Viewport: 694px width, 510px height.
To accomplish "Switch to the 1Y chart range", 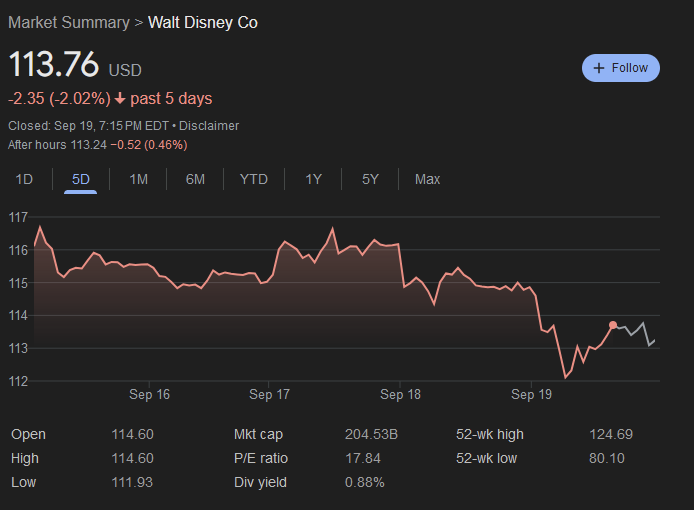I will tap(313, 179).
